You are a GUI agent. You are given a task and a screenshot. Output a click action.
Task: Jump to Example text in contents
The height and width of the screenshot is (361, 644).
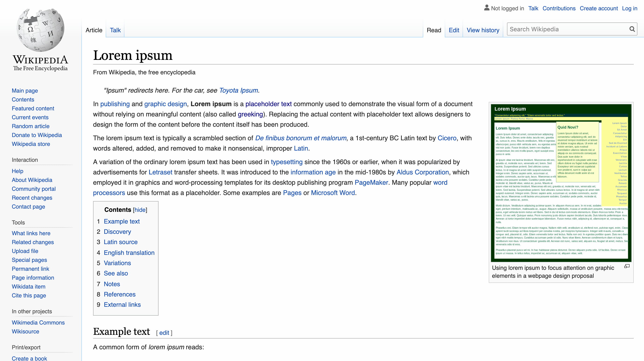(122, 221)
